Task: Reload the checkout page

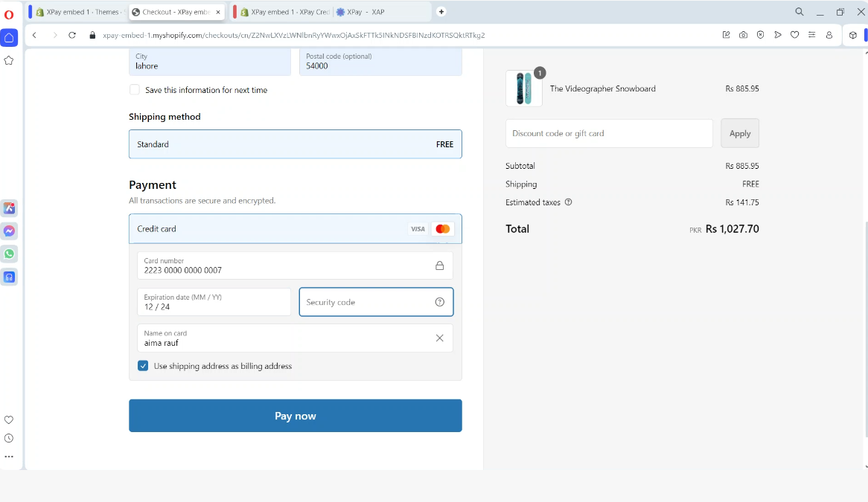Action: 72,35
